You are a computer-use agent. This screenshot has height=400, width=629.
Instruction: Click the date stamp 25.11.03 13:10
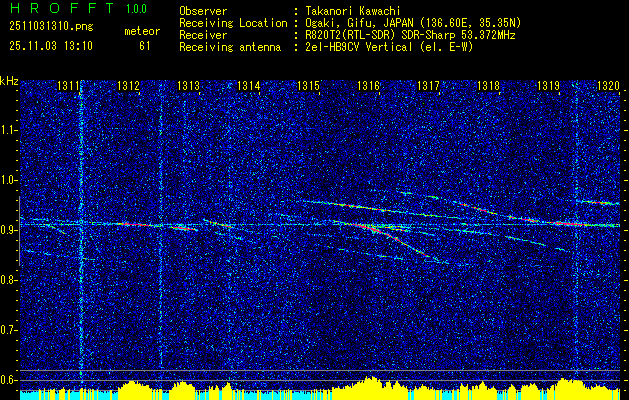click(x=51, y=46)
